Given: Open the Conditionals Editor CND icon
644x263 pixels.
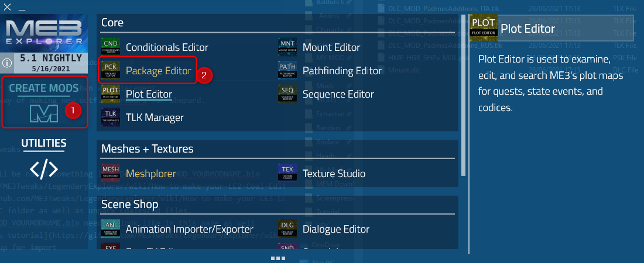Looking at the screenshot, I should (110, 47).
